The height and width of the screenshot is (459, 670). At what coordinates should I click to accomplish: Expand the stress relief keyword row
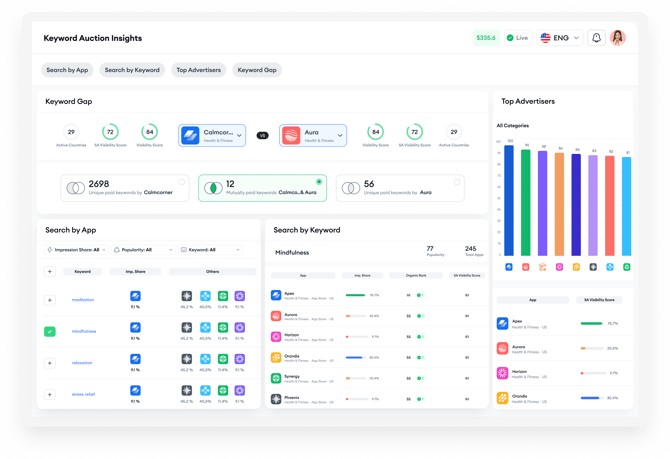50,394
